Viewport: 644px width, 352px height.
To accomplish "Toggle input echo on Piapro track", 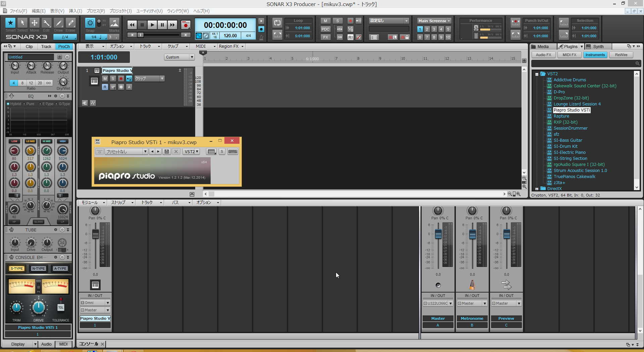I will click(x=129, y=79).
